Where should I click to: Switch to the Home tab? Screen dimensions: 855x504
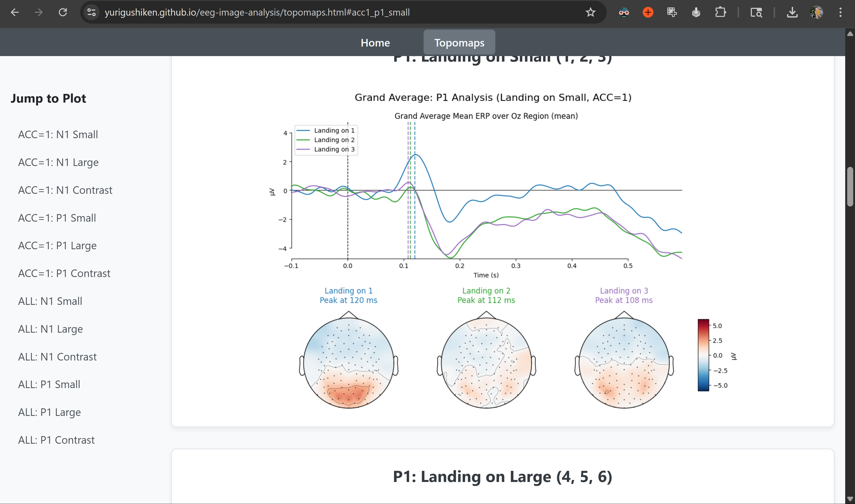(x=375, y=43)
